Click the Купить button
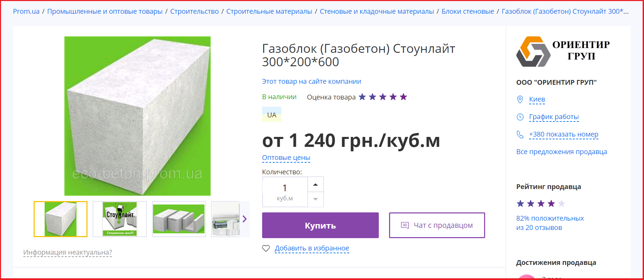The image size is (644, 280). coord(320,225)
